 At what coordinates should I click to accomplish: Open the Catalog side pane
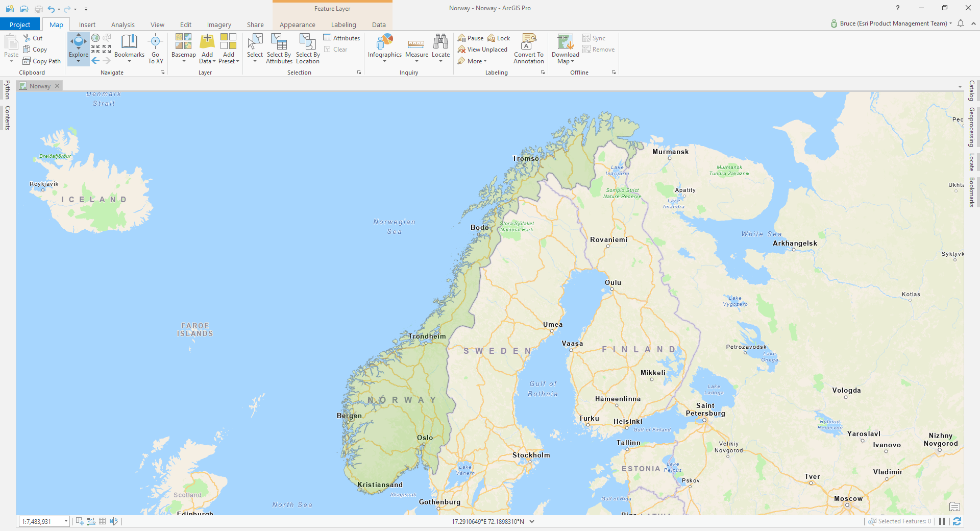coord(972,91)
